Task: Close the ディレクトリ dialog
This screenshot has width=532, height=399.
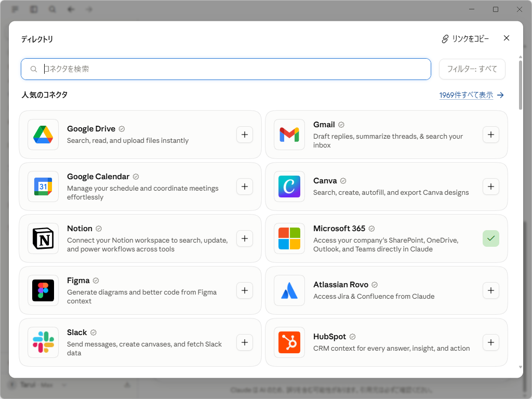Action: (x=506, y=38)
